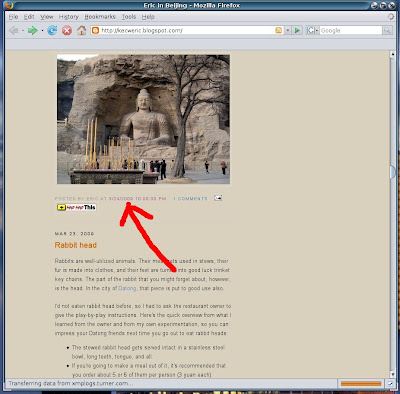This screenshot has width=400, height=394.
Task: Click the Firefox logo in the title bar
Action: click(9, 5)
